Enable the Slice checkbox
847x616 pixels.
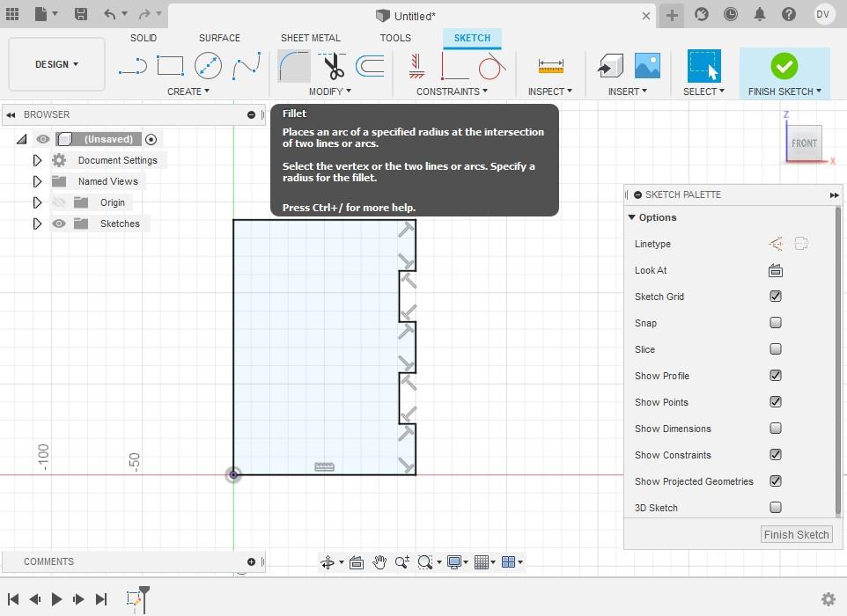click(775, 348)
